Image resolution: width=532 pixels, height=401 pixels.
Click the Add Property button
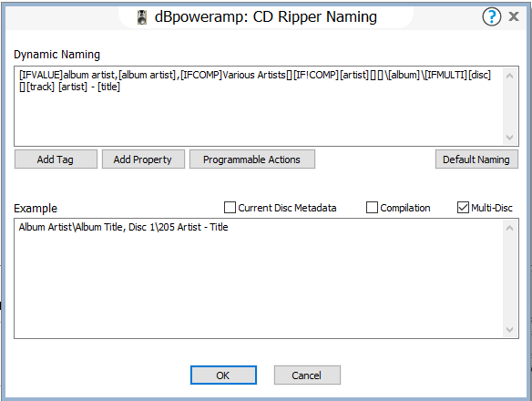pyautogui.click(x=143, y=159)
